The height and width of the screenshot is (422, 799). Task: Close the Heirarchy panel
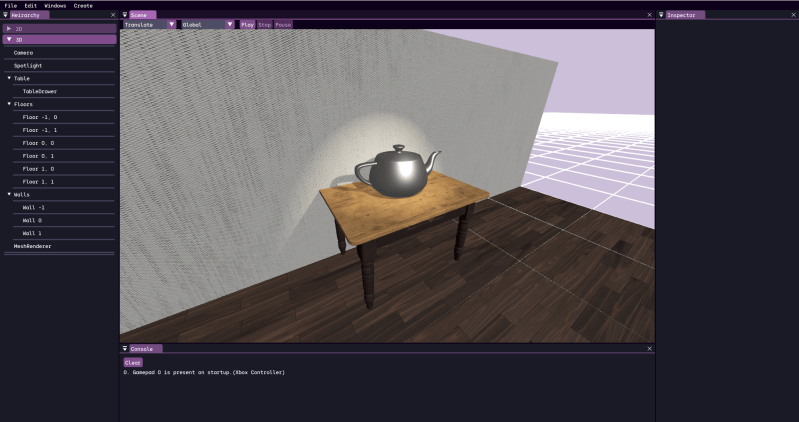pos(113,15)
